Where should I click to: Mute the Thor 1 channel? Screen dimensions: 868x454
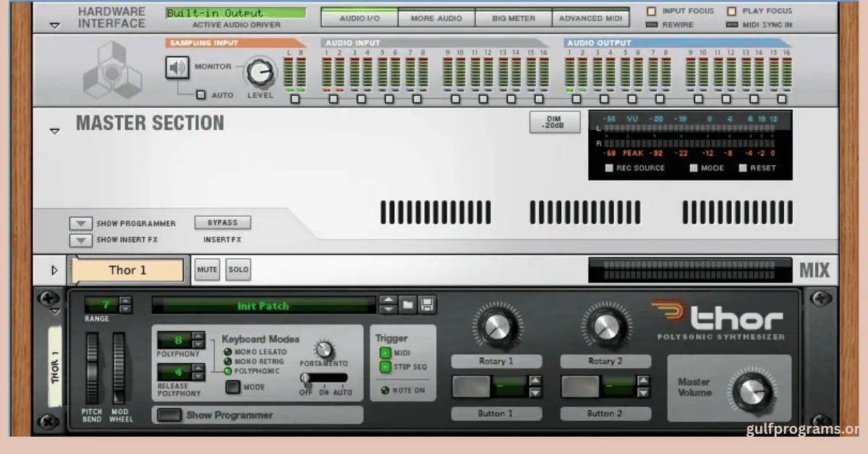tap(208, 270)
